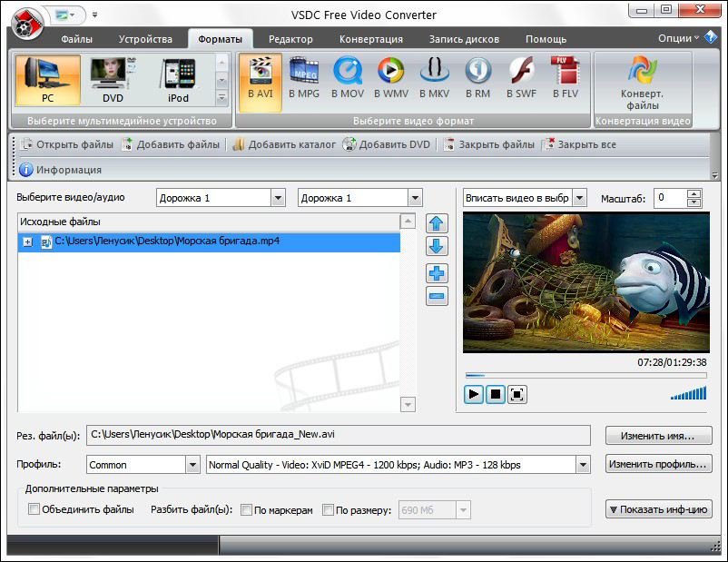
Task: Enable the По размеру checkbox
Action: point(328,510)
